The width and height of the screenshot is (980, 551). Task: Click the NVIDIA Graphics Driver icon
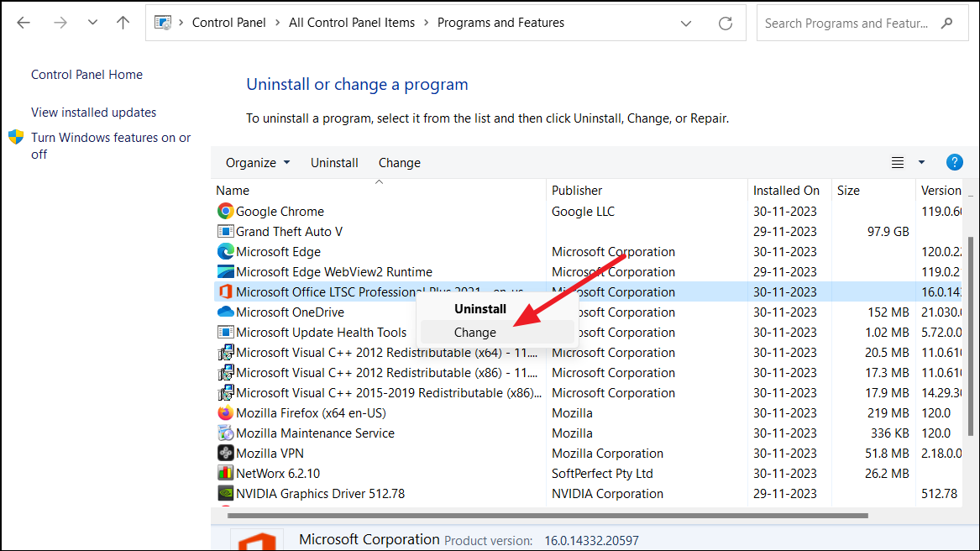pos(225,493)
